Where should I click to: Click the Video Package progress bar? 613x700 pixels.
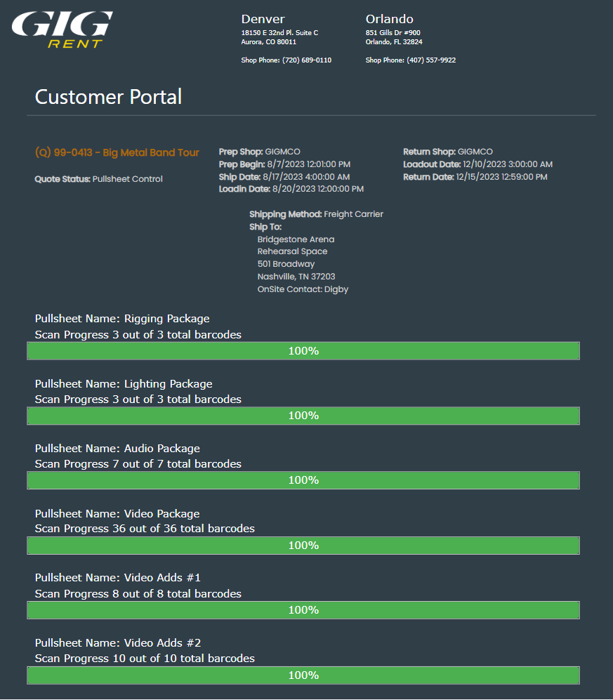(303, 546)
